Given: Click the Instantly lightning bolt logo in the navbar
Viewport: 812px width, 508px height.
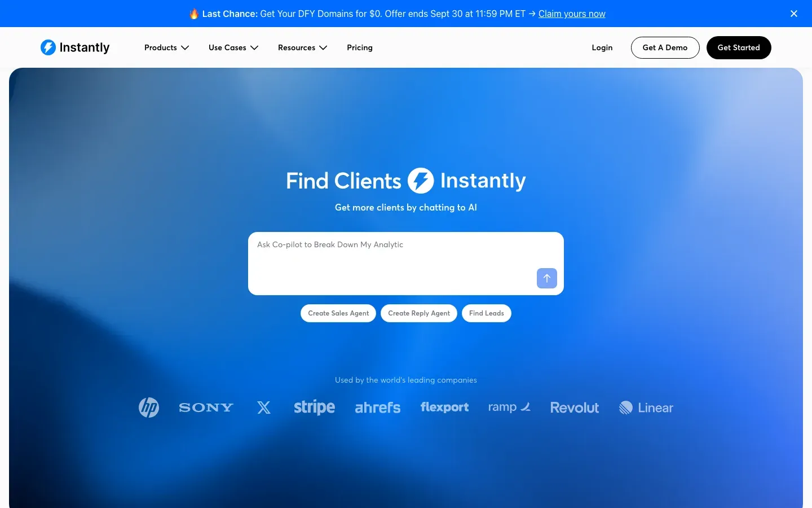Looking at the screenshot, I should (x=48, y=47).
